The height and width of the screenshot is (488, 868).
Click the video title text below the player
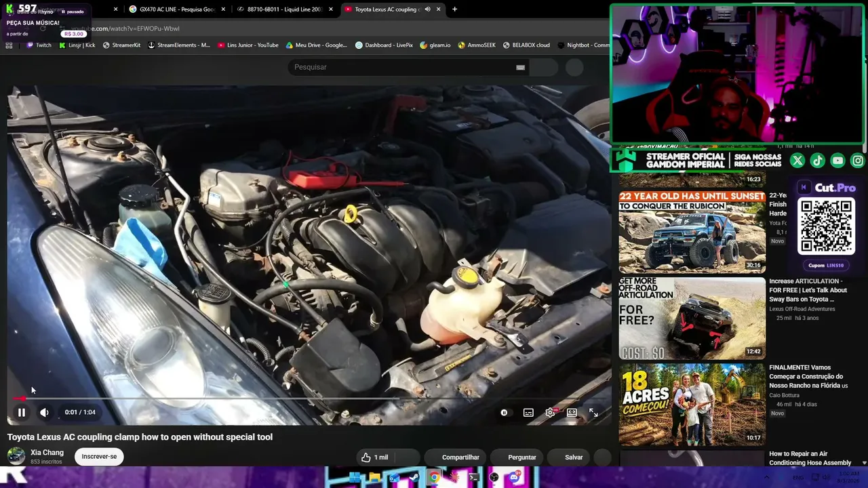pos(140,437)
